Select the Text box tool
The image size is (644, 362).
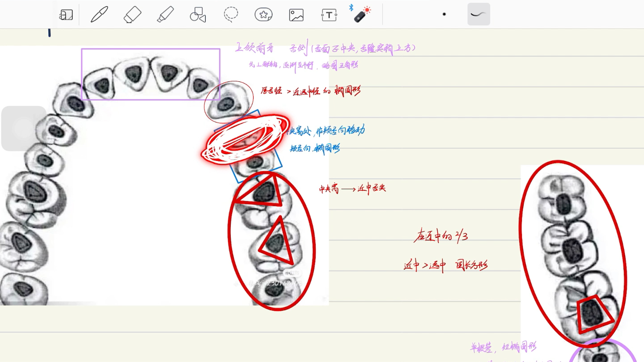329,15
